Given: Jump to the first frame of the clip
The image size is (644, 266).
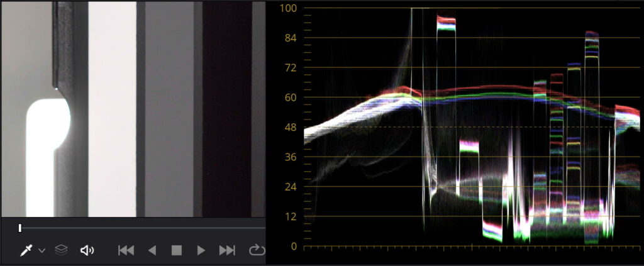Looking at the screenshot, I should (126, 250).
